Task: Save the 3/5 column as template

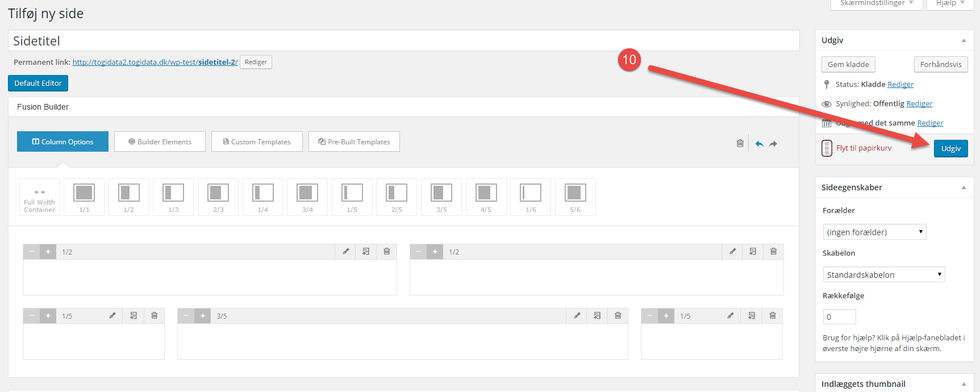Action: (x=597, y=315)
